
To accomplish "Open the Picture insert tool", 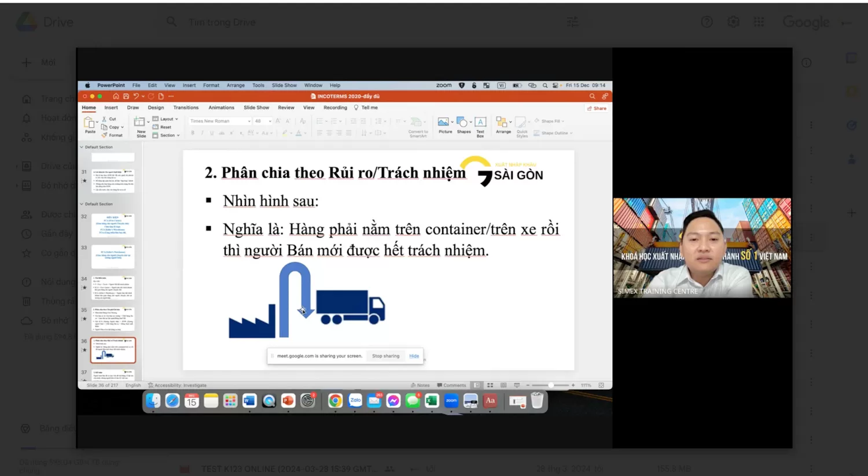I will (x=444, y=124).
